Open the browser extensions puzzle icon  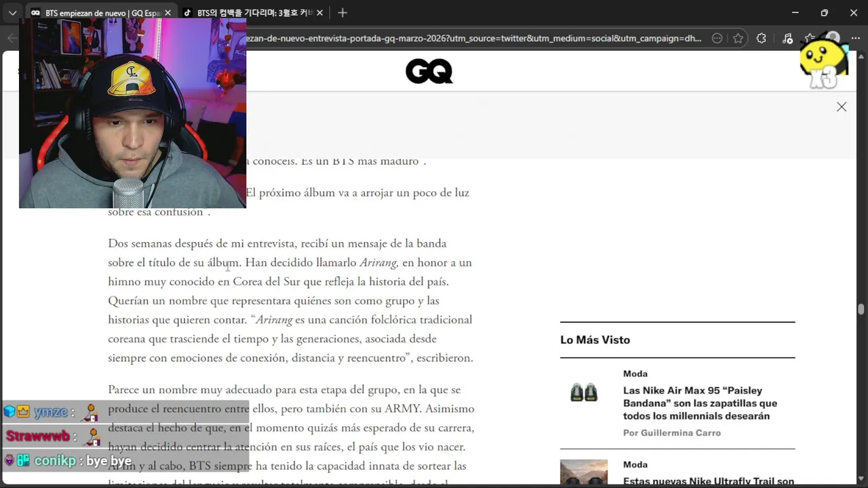click(762, 39)
